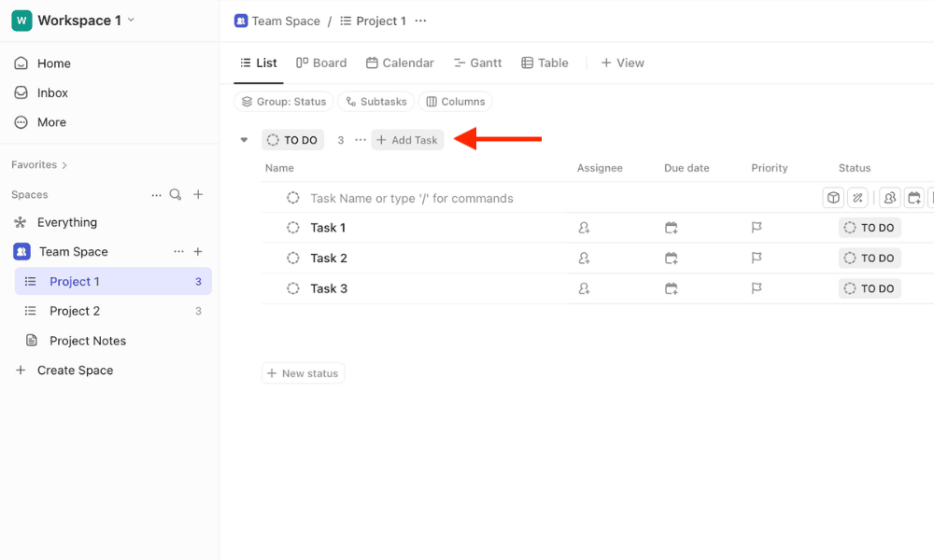Set priority flag for Task 2
The image size is (934, 560).
(x=757, y=258)
